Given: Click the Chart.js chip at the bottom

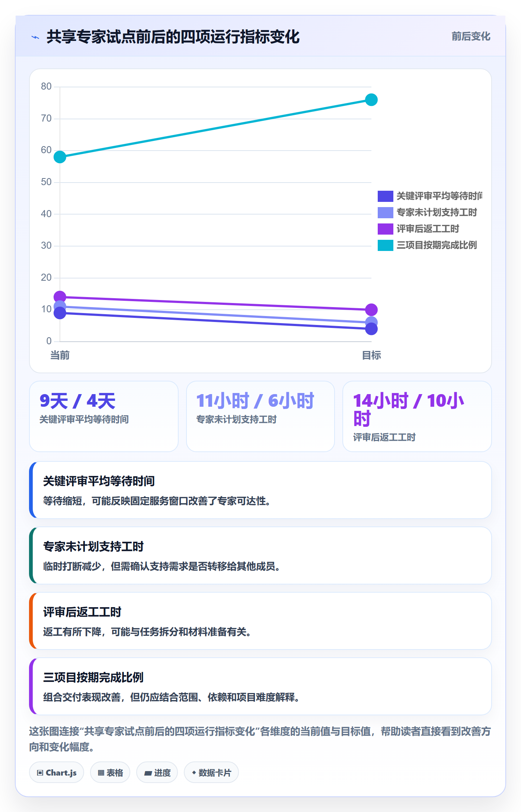Looking at the screenshot, I should click(x=57, y=773).
